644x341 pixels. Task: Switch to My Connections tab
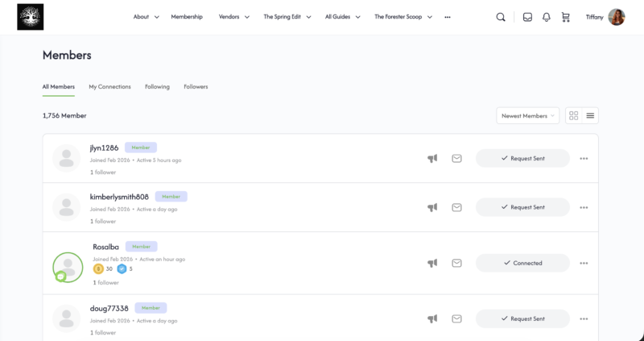(109, 87)
